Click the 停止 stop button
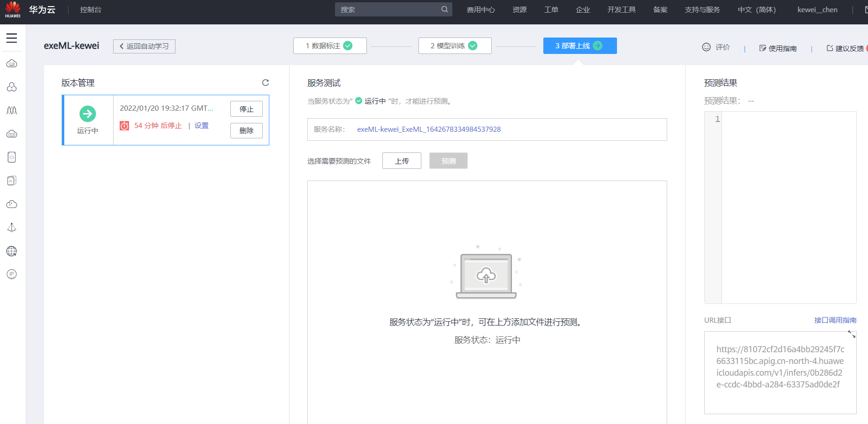 [246, 109]
